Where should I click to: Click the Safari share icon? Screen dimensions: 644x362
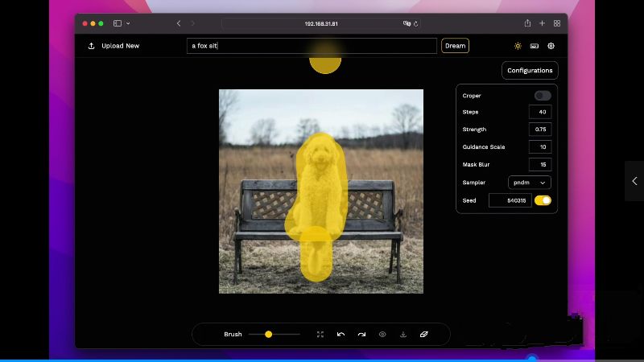pos(527,23)
